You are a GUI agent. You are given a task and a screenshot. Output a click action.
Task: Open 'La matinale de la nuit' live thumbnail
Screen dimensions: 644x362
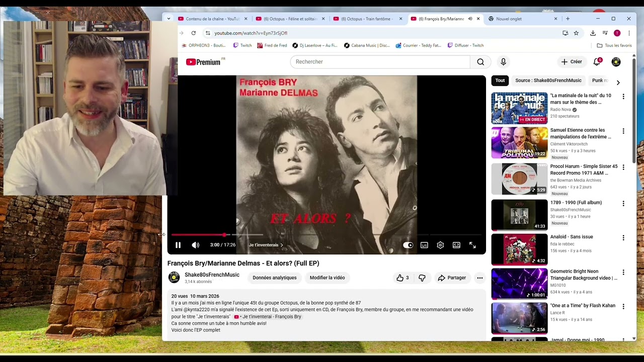(519, 108)
